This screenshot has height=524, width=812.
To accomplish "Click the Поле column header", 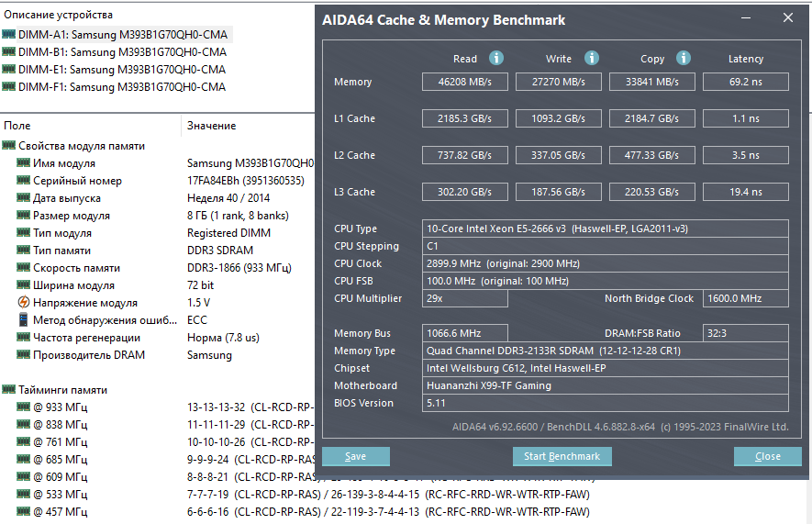I will tap(17, 126).
